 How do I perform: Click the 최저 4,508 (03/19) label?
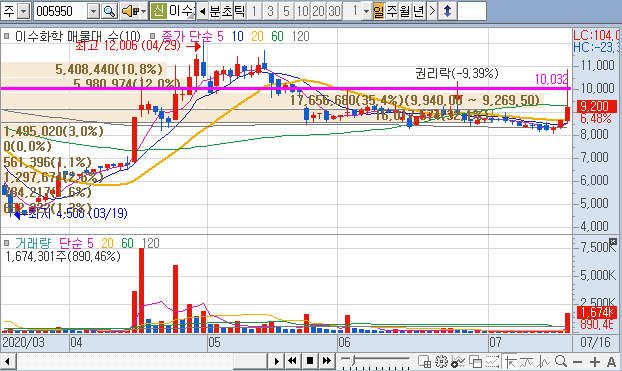click(x=78, y=213)
